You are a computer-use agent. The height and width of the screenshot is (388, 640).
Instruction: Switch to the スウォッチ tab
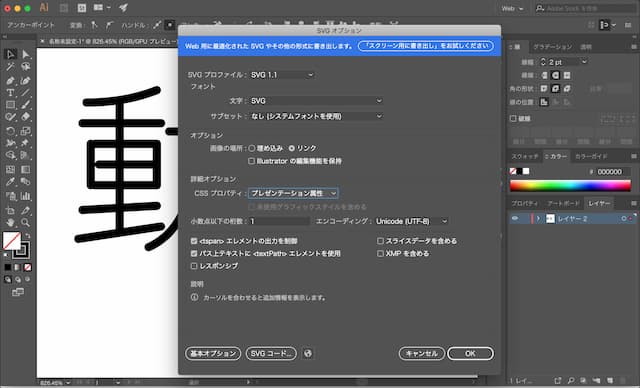pos(525,156)
